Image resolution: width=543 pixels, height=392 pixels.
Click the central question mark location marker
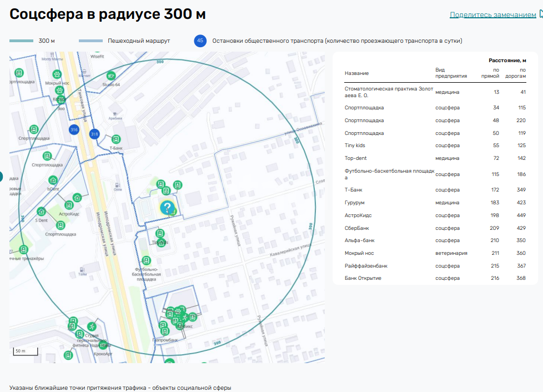click(x=167, y=208)
